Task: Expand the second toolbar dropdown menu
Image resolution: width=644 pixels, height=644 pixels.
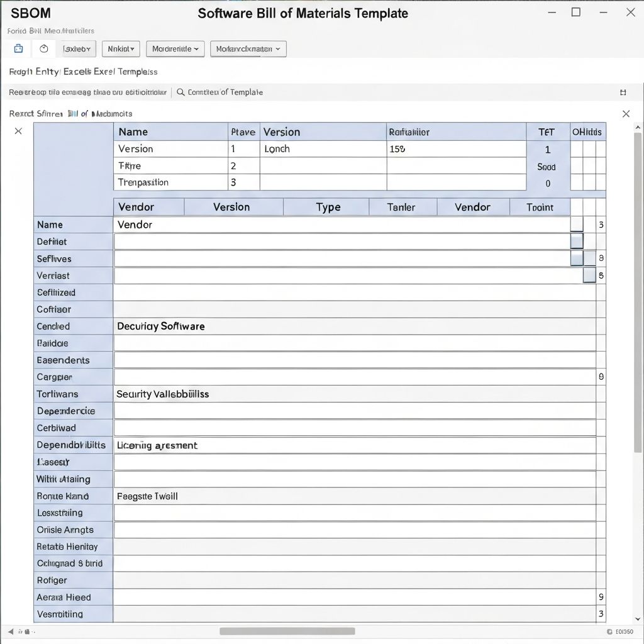Action: (x=120, y=48)
